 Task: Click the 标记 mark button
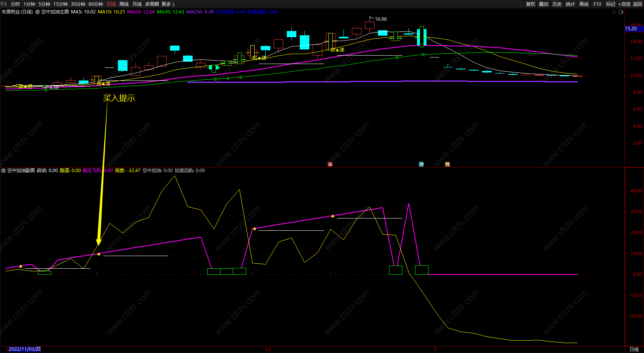coord(611,4)
